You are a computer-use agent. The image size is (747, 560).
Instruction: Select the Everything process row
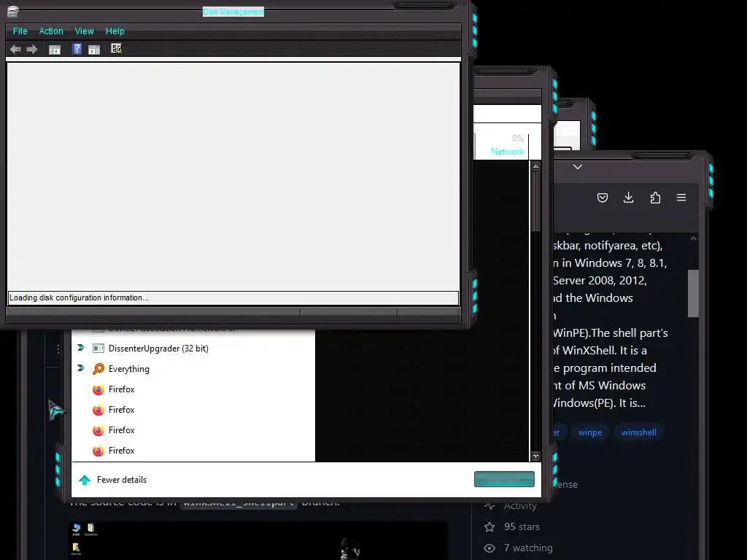[193, 368]
